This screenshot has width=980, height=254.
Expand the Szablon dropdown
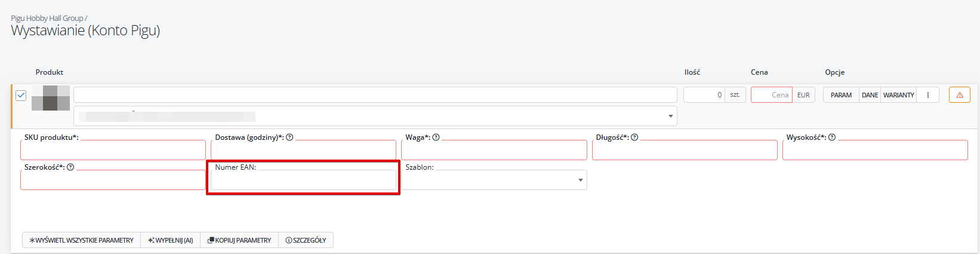click(494, 180)
